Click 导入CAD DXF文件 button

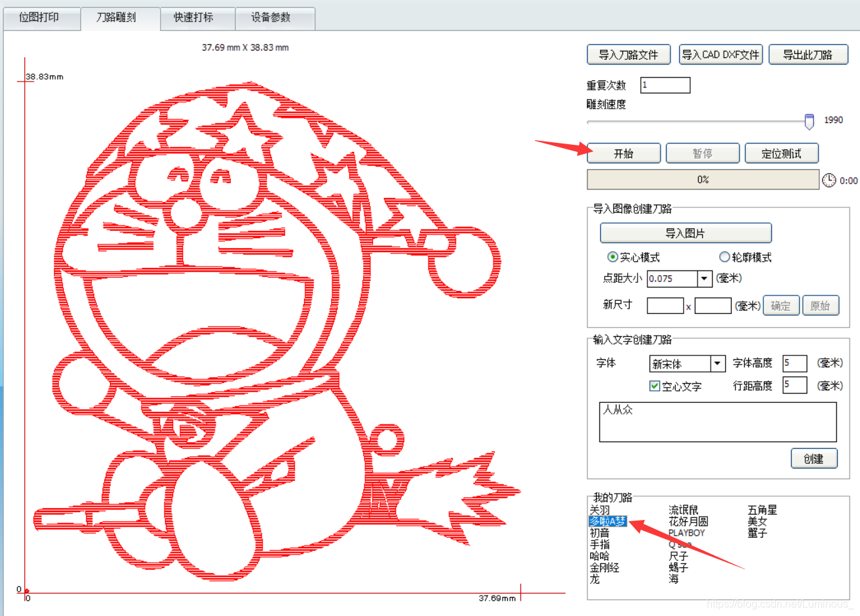(721, 54)
